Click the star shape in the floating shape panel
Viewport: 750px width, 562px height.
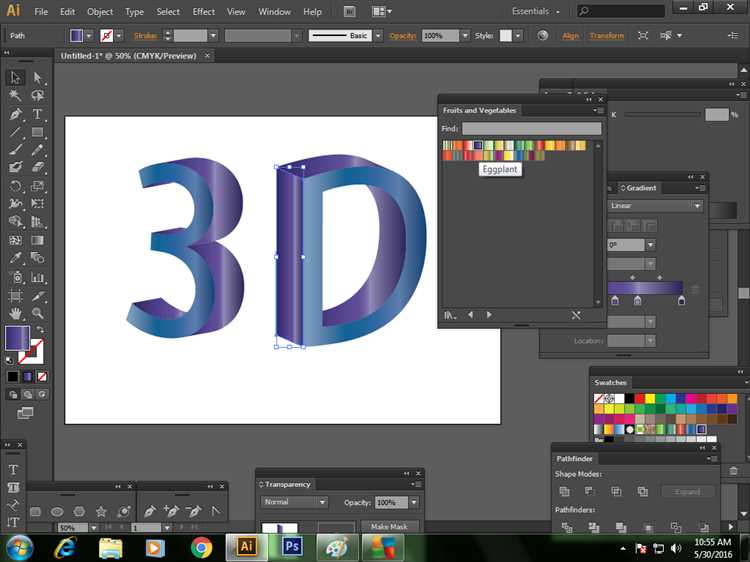[x=101, y=512]
